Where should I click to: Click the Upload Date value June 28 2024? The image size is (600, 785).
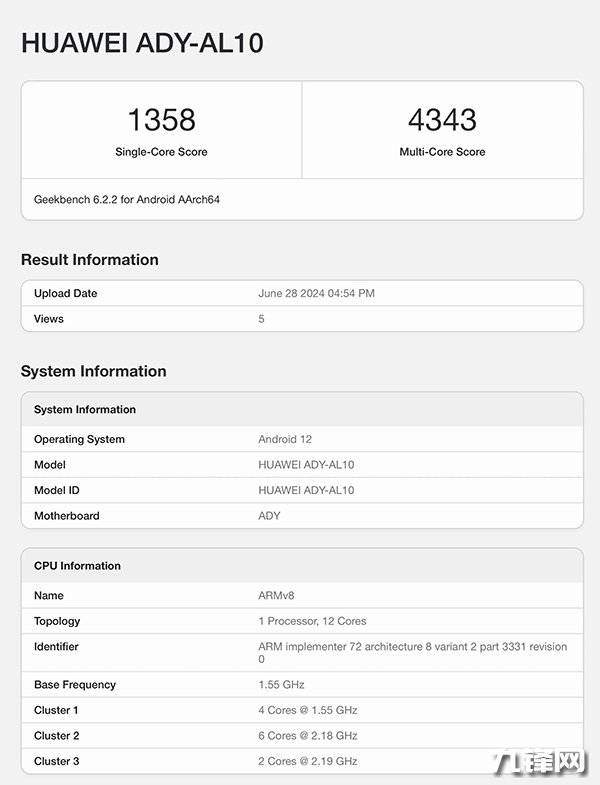[x=316, y=294]
